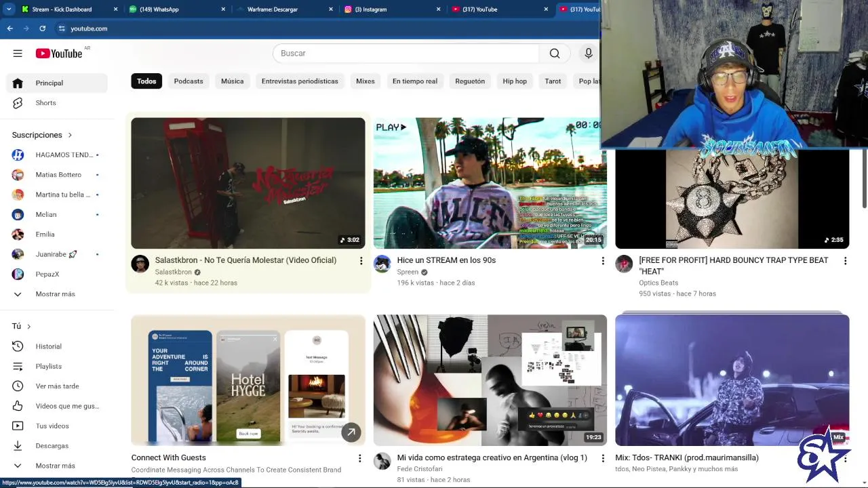The image size is (868, 488).
Task: Open the YouTube hamburger guide menu
Action: tap(18, 54)
